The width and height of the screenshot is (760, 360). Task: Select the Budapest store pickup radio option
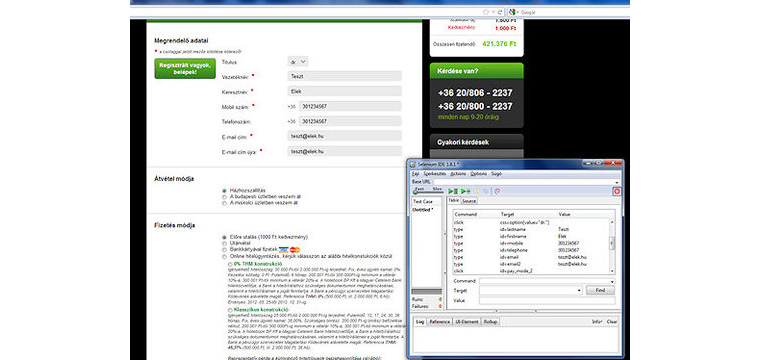tap(224, 197)
